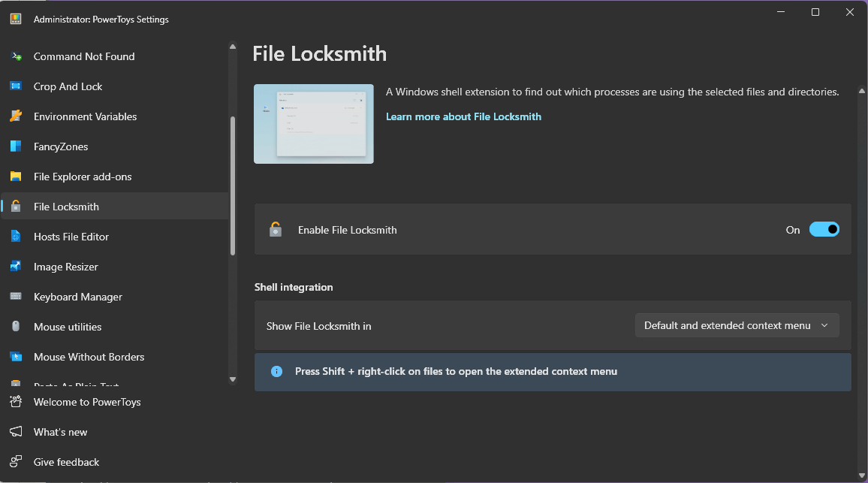Disable the Enable File Locksmith toggle
Viewport: 868px width, 483px height.
pos(824,230)
